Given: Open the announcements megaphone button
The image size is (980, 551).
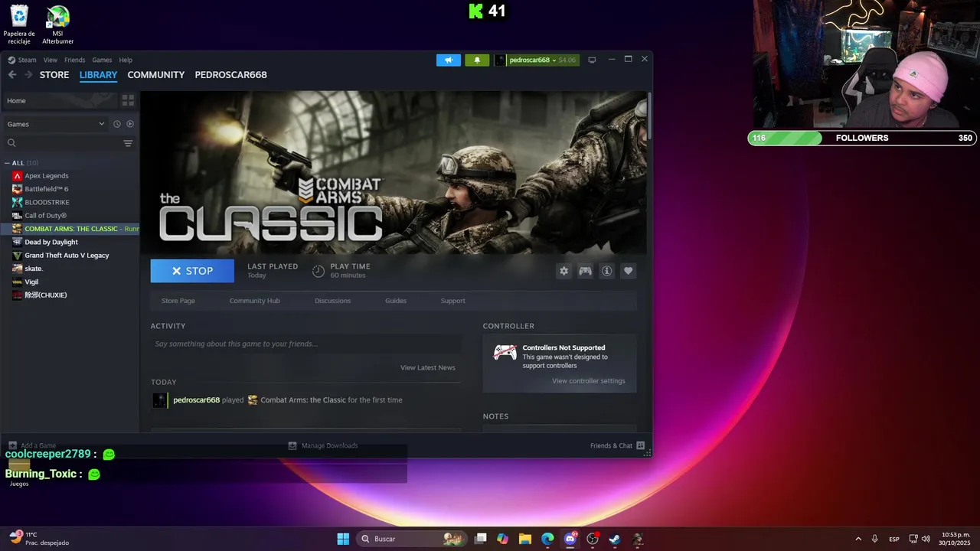Looking at the screenshot, I should pos(449,60).
